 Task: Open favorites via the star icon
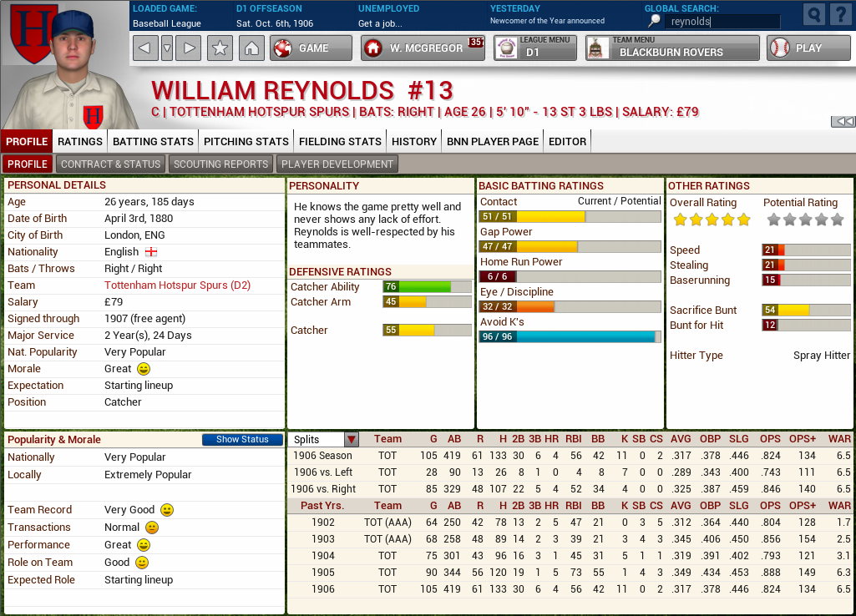click(x=218, y=48)
